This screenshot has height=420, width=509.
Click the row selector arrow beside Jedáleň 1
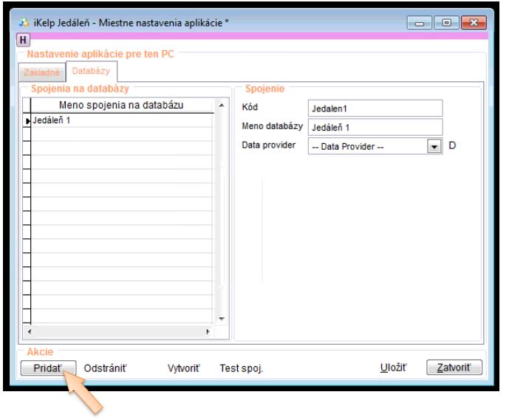(x=28, y=120)
